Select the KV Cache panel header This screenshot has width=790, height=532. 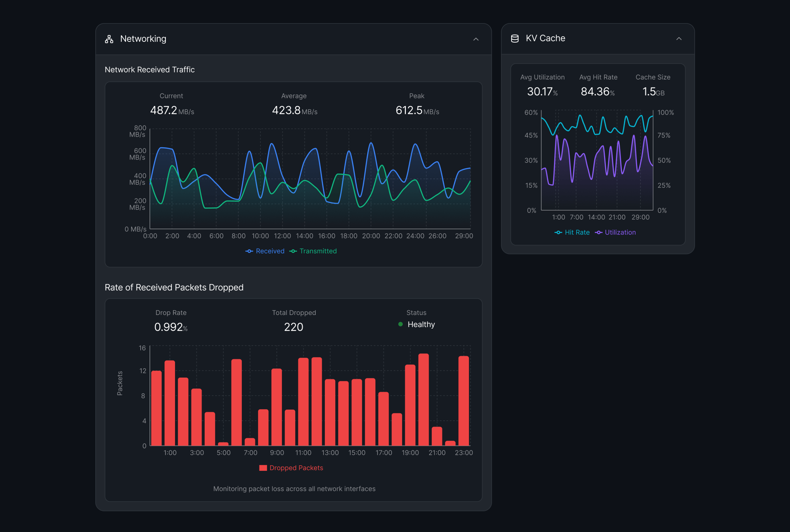[545, 38]
